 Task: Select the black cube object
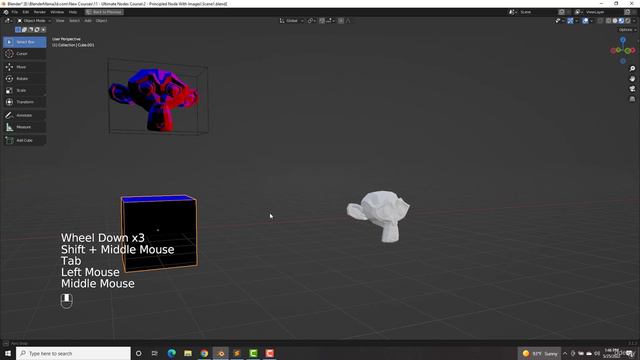[159, 233]
